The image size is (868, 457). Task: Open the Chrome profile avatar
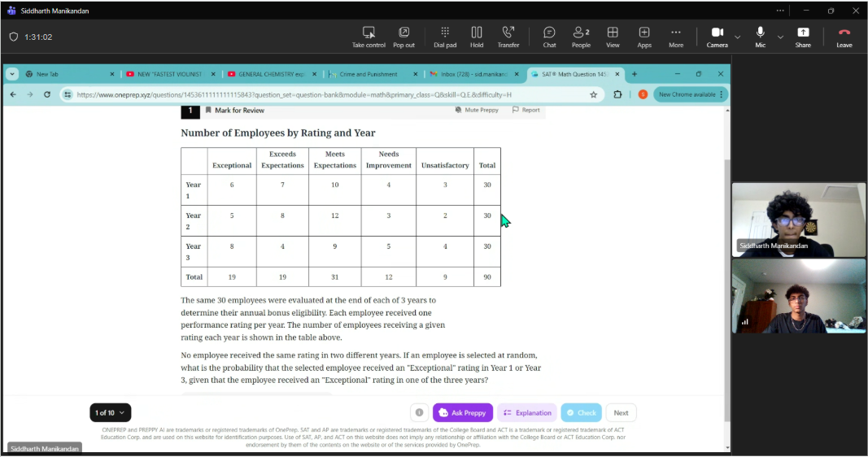pos(643,94)
